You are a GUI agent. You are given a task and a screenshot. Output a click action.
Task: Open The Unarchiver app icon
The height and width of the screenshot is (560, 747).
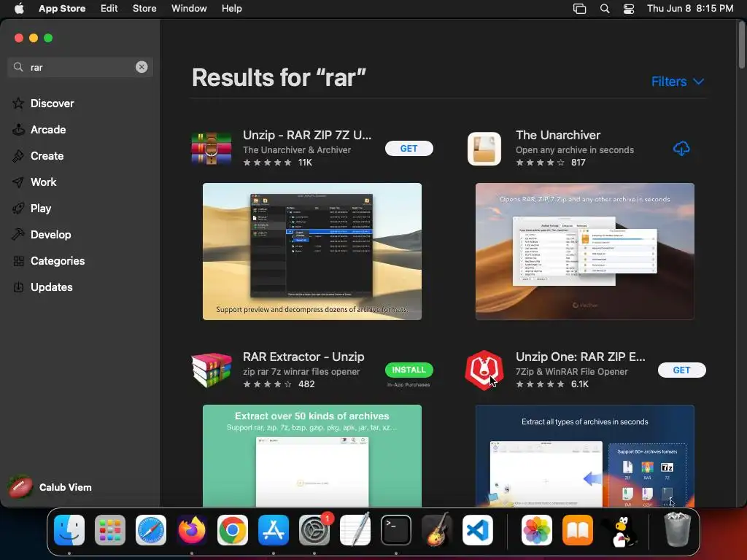484,149
